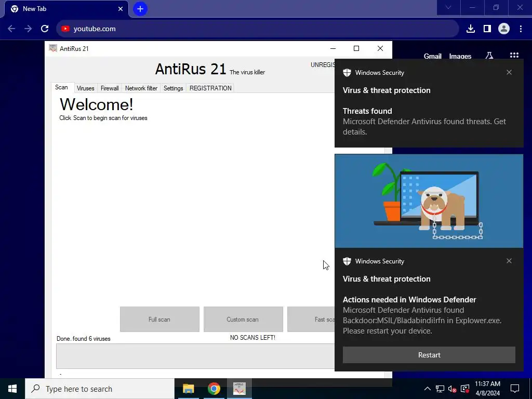Click the 'NO SCANS LEFT!' label
Screen dimensions: 532x399
253,338
